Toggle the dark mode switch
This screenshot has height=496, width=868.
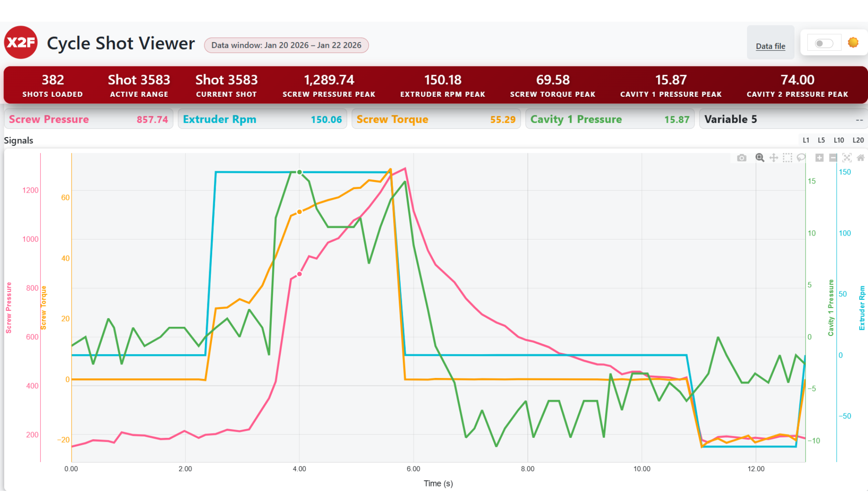[824, 43]
